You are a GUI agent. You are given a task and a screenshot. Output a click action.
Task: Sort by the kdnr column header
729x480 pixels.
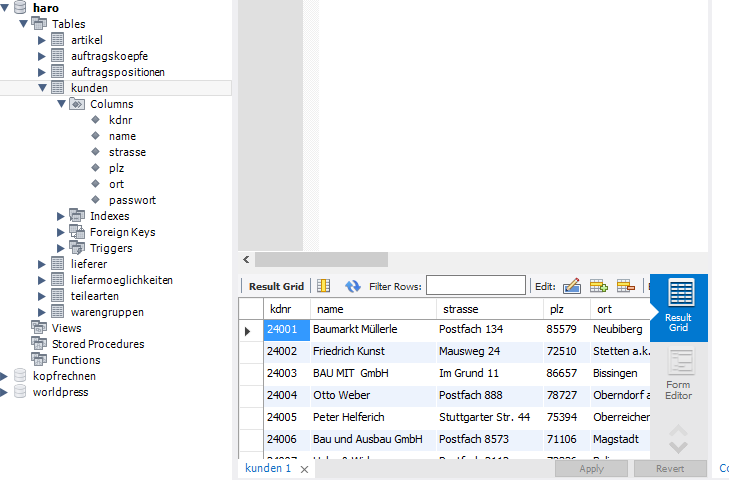pos(287,309)
